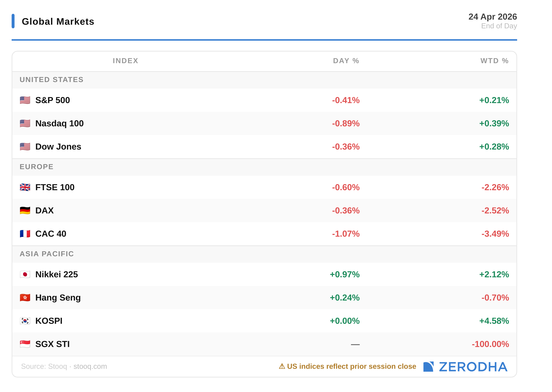Select the EUROPE section header
Screen dimensions: 552x392
pyautogui.click(x=37, y=167)
